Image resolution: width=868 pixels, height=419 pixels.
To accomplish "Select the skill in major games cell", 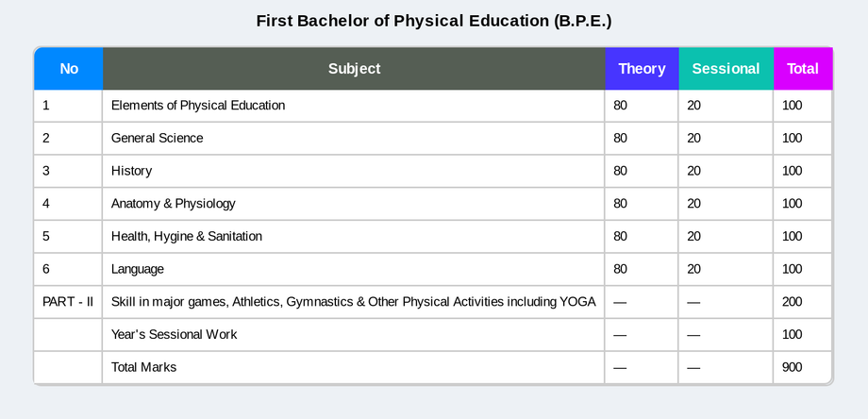I will click(x=354, y=302).
